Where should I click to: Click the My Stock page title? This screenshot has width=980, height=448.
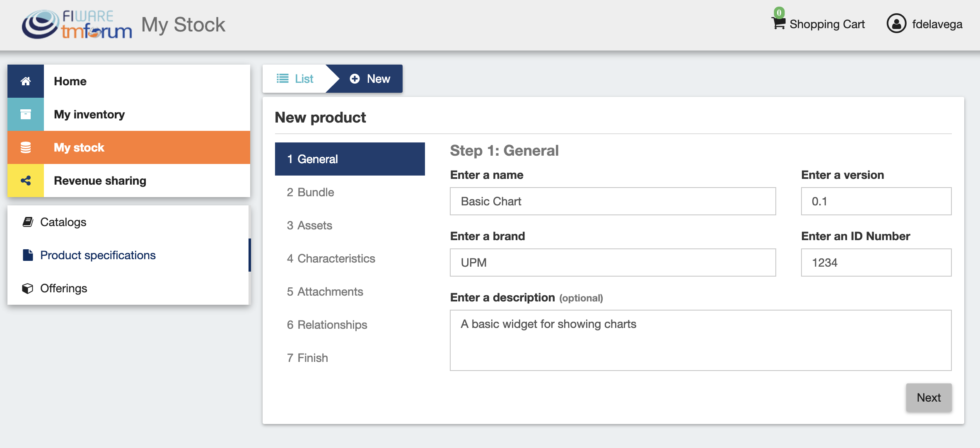[183, 24]
